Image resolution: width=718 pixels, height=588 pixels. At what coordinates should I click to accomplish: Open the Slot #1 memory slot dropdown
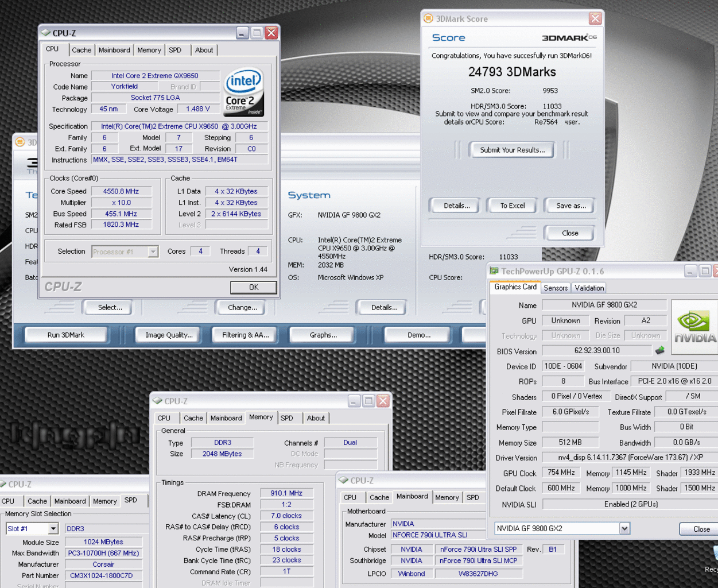click(x=53, y=528)
